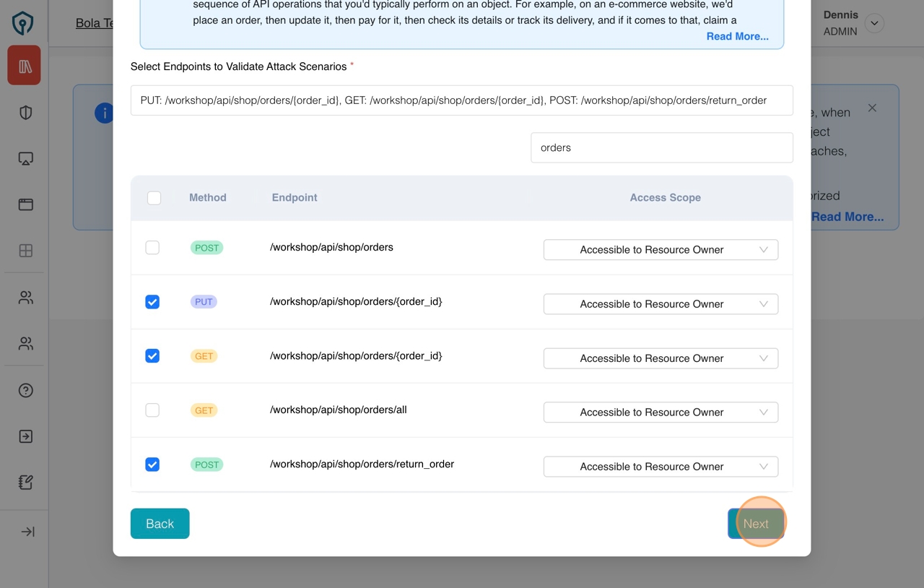Select the dashboard grid icon in sidebar
The image size is (924, 588).
pos(24,251)
